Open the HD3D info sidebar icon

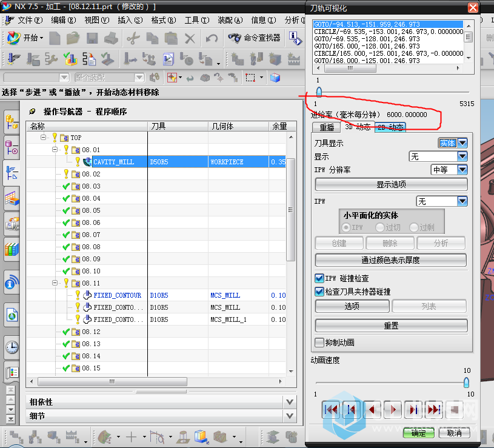point(12,282)
